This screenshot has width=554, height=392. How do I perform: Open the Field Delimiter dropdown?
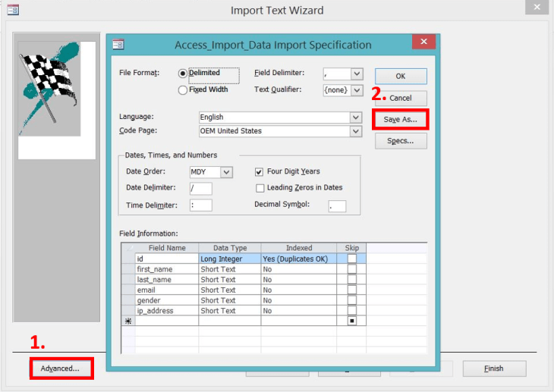click(357, 74)
